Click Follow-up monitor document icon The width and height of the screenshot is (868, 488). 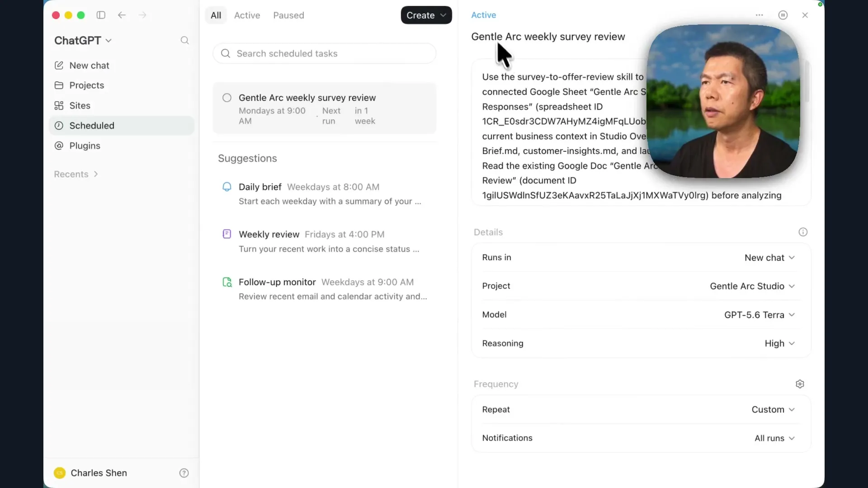pyautogui.click(x=227, y=282)
